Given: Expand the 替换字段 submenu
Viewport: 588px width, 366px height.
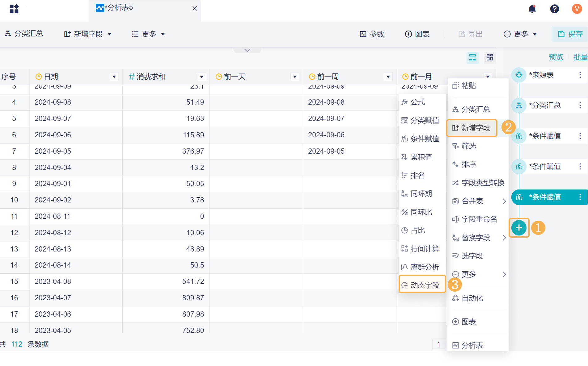Looking at the screenshot, I should pos(478,238).
